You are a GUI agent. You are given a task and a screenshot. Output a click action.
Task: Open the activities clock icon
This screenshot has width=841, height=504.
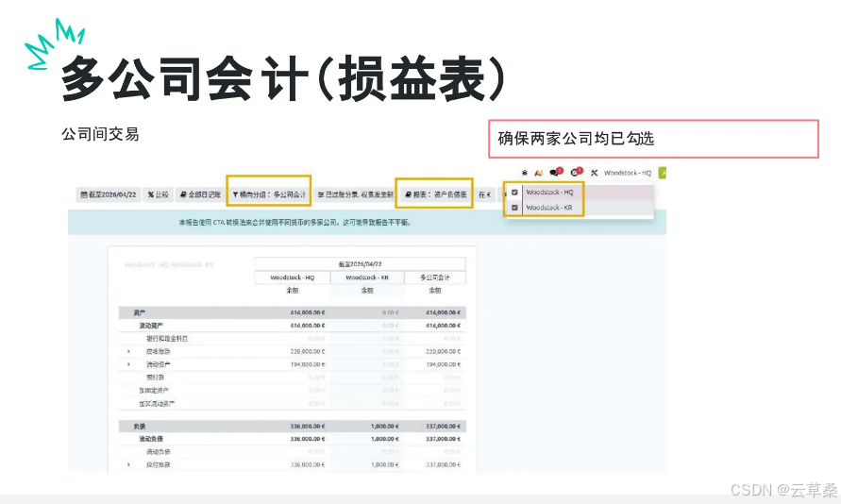tap(576, 172)
